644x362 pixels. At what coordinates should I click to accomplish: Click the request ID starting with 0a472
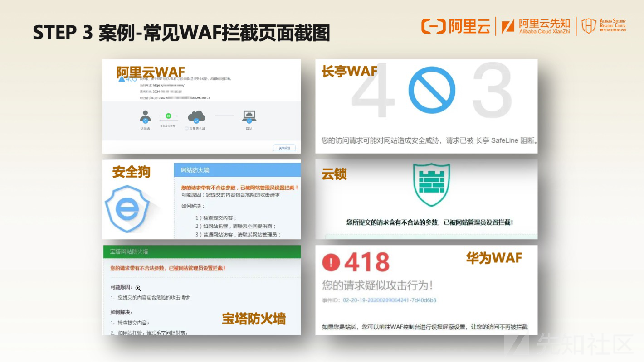click(185, 98)
